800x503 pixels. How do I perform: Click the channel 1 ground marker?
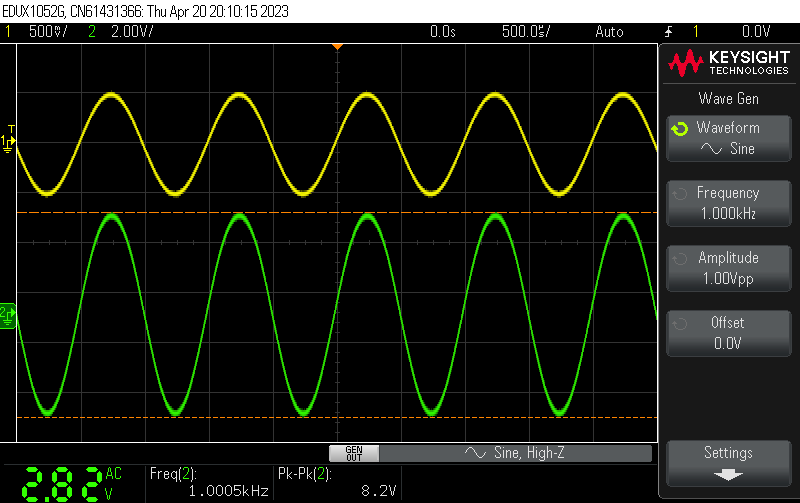coord(8,143)
